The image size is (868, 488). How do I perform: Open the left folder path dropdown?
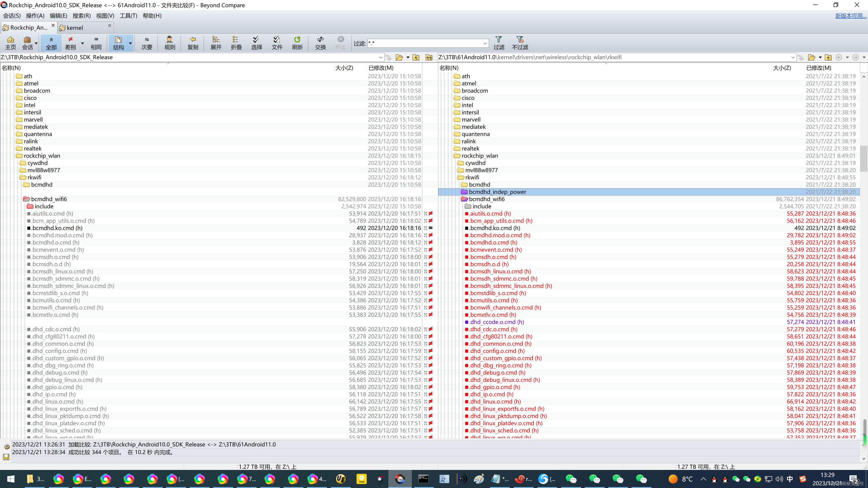click(380, 57)
